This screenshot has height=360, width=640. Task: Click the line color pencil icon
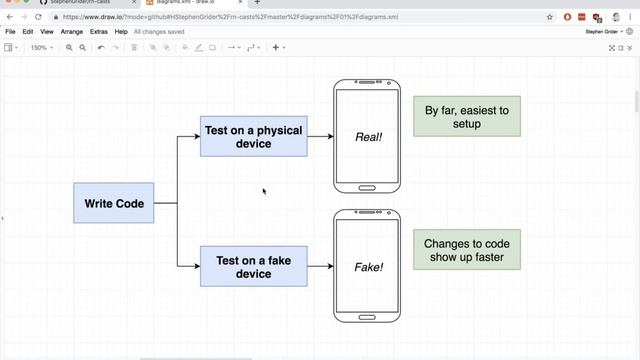[x=199, y=48]
